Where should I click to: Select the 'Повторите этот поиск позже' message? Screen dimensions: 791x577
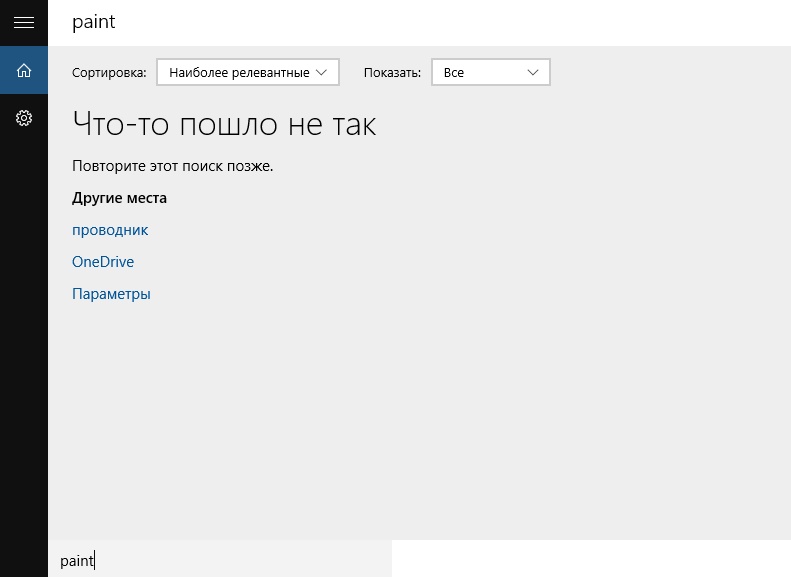click(x=172, y=166)
